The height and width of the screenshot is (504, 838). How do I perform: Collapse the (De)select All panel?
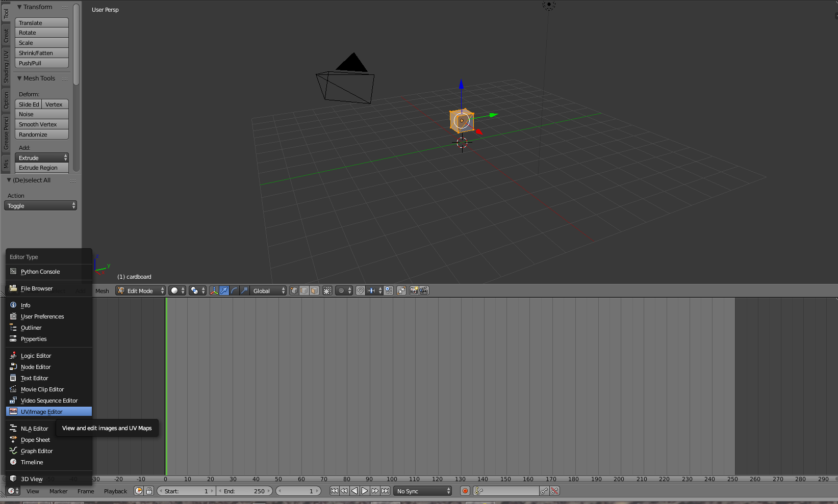point(9,180)
